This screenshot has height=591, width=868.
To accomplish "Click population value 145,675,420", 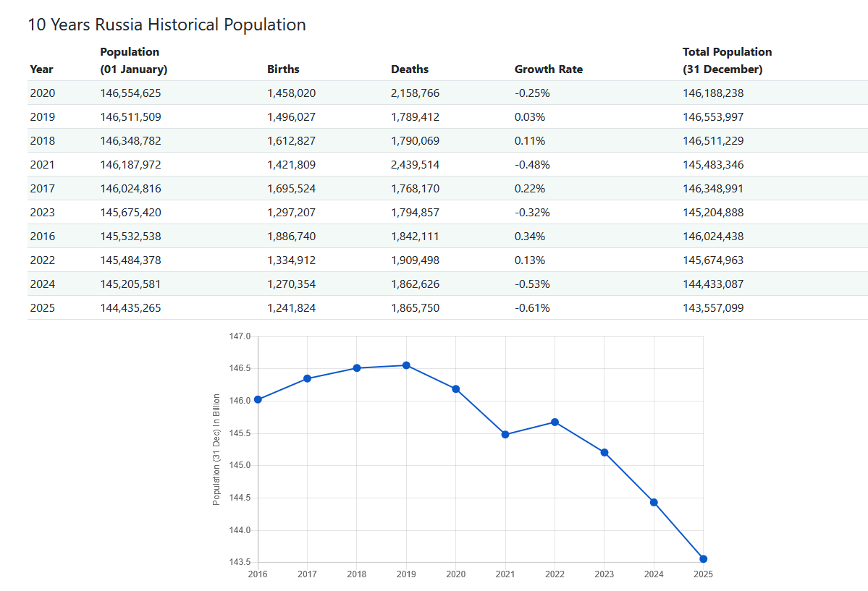I will 130,212.
